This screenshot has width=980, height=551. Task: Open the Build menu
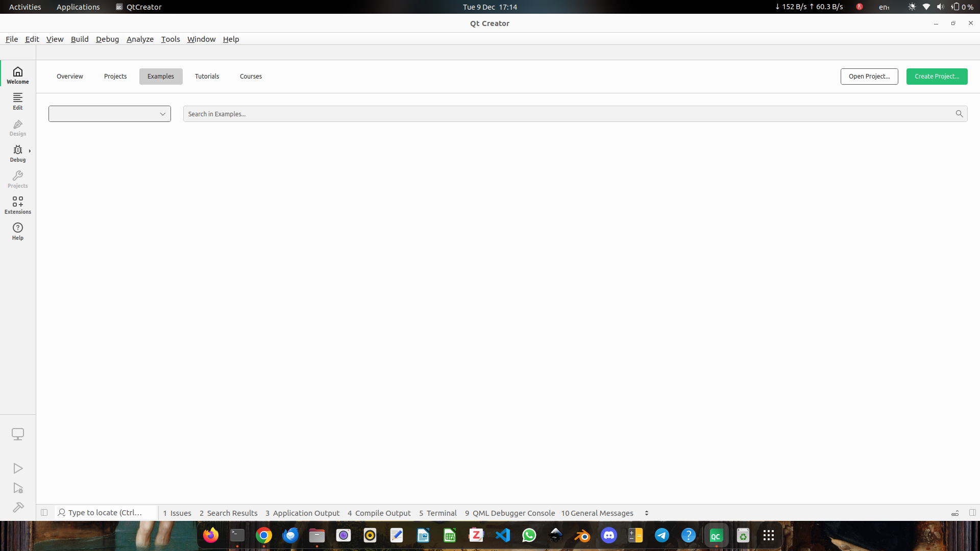point(80,39)
